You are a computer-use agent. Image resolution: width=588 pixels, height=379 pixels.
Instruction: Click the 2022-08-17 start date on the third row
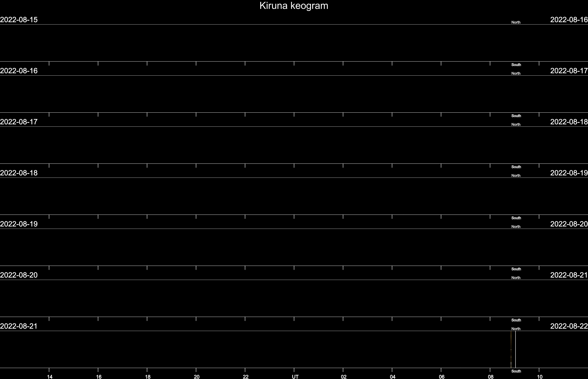(19, 122)
